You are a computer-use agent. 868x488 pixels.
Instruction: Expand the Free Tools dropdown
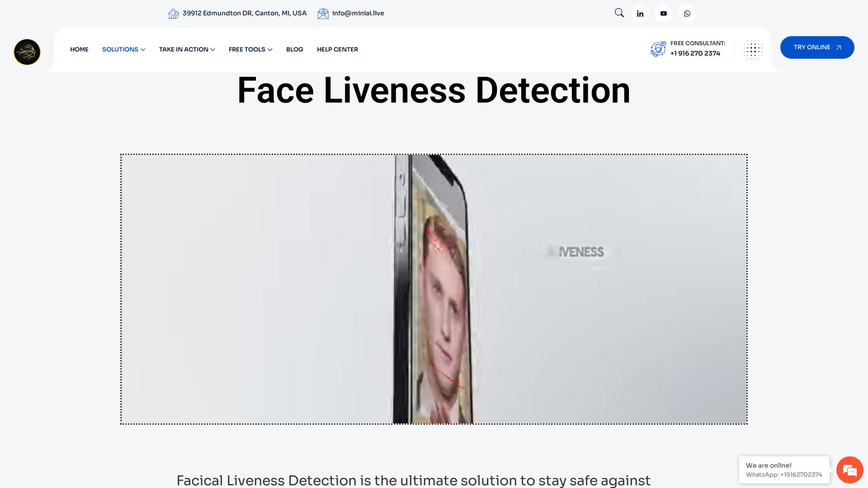(250, 49)
